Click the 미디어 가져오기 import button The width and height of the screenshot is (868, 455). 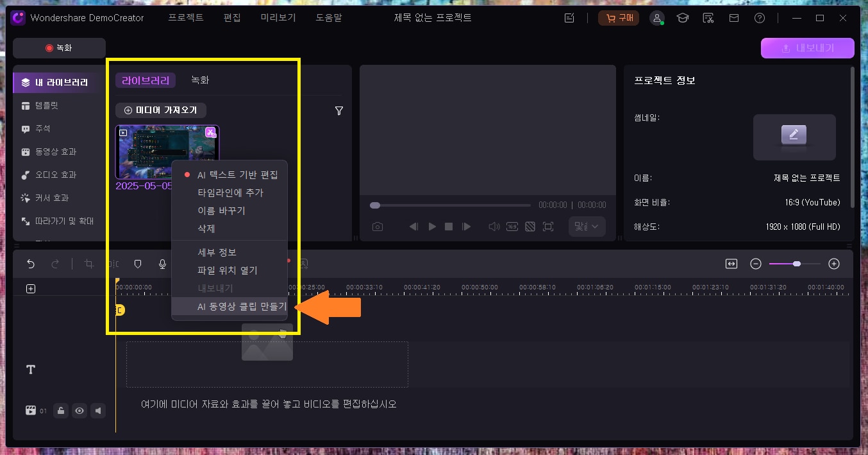point(161,110)
